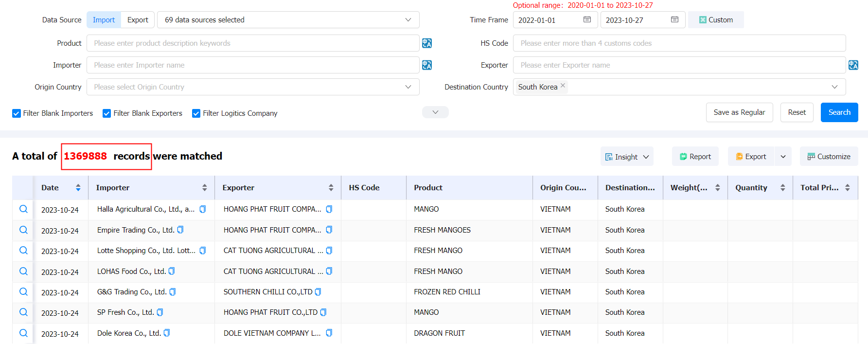Switch Data Source to Import tab

click(x=104, y=20)
